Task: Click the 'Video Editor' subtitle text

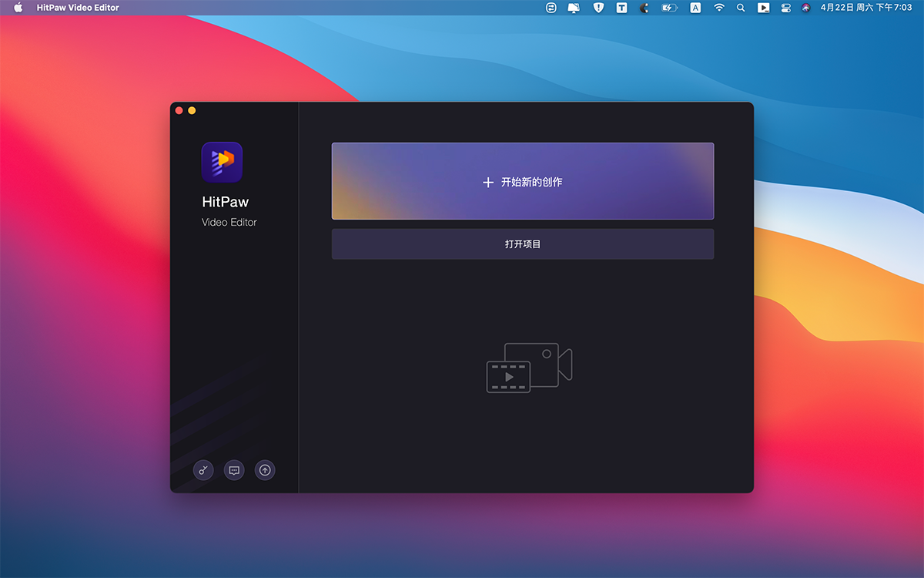Action: [229, 222]
